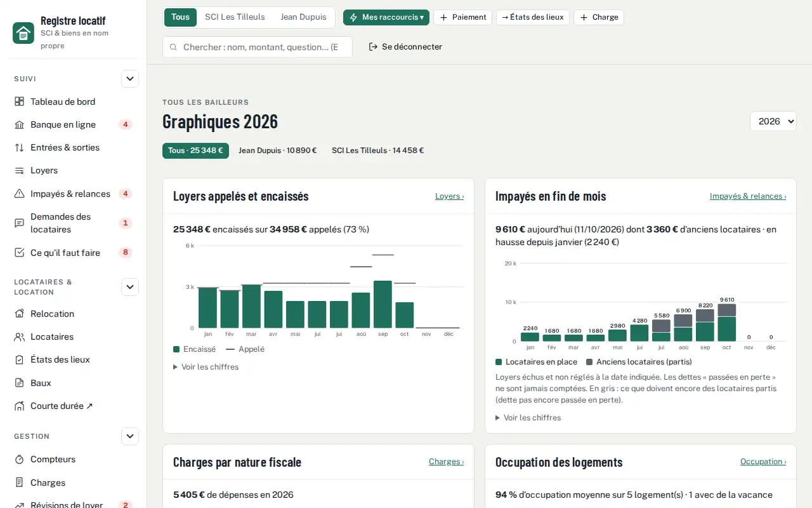Click the États des lieux clipboard icon in sidebar
Image resolution: width=812 pixels, height=508 pixels.
tap(19, 359)
